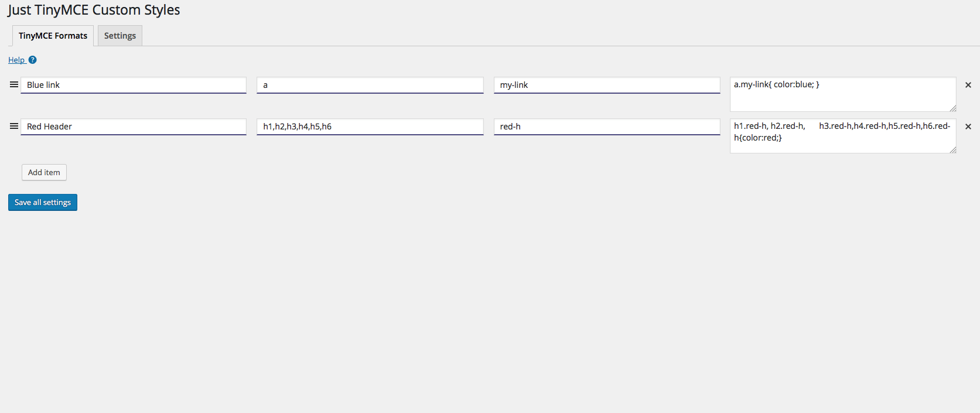Click the red-h class field
The image size is (980, 413).
pos(607,127)
